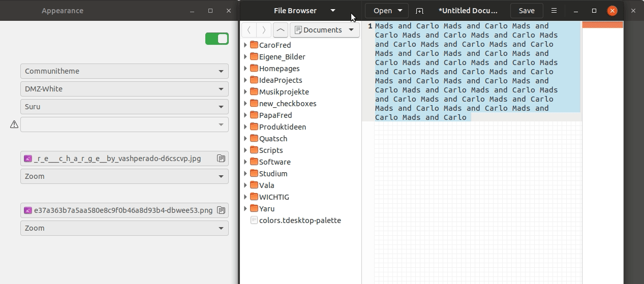The height and width of the screenshot is (284, 644).
Task: Select the WICHTIG folder row
Action: click(x=300, y=197)
